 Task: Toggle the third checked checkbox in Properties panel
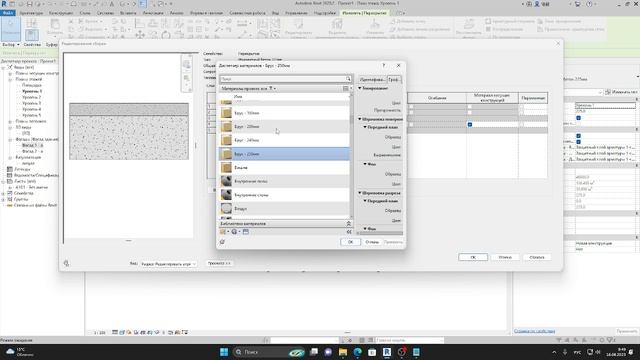click(x=578, y=142)
